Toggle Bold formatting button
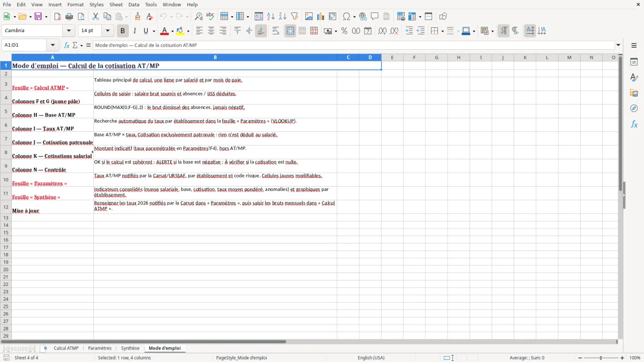The image size is (644, 362). click(123, 31)
